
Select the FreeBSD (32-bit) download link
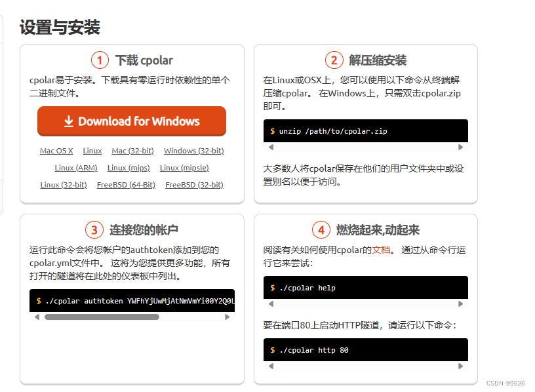[x=195, y=185]
